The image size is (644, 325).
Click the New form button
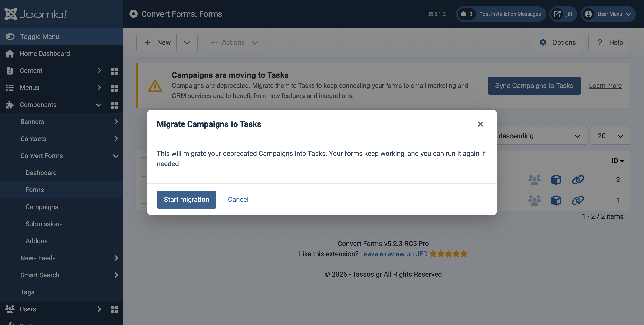click(157, 42)
